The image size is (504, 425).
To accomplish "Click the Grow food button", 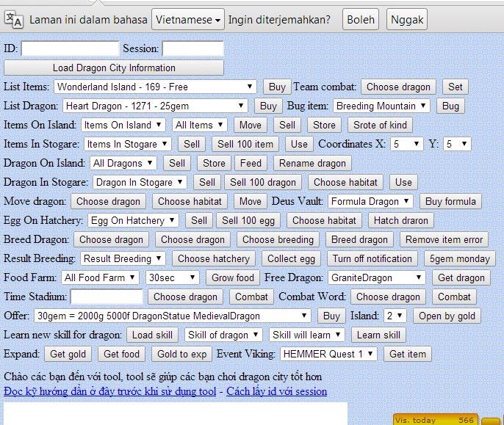I will pos(233,277).
